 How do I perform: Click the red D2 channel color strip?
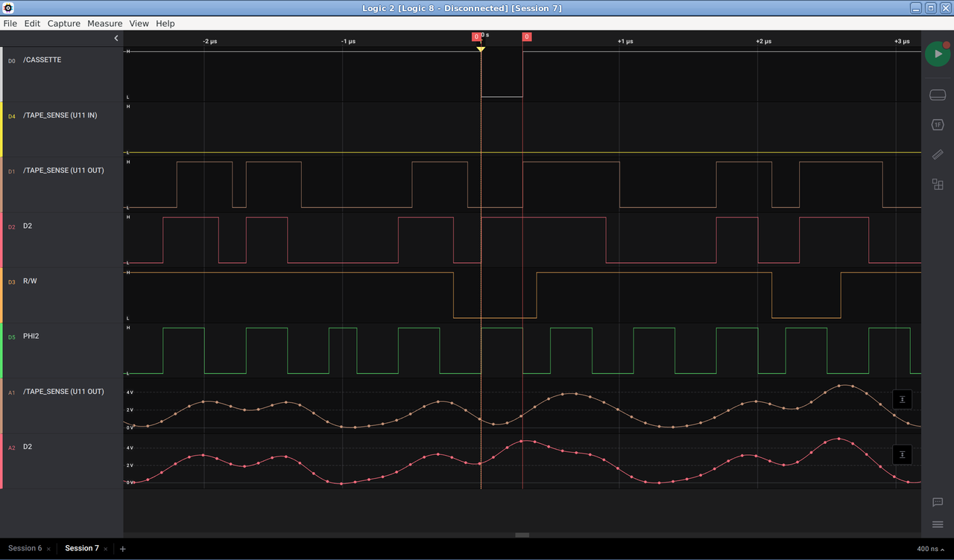pos(1,240)
